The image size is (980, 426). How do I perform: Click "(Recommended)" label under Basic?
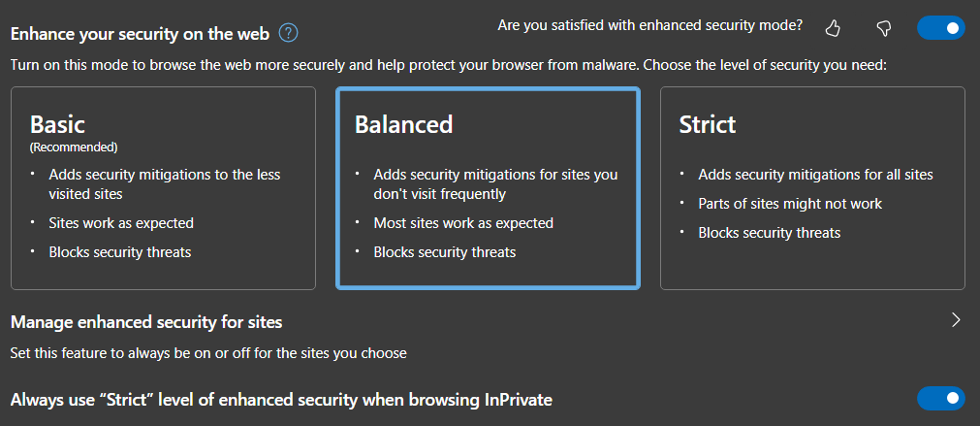pos(74,147)
